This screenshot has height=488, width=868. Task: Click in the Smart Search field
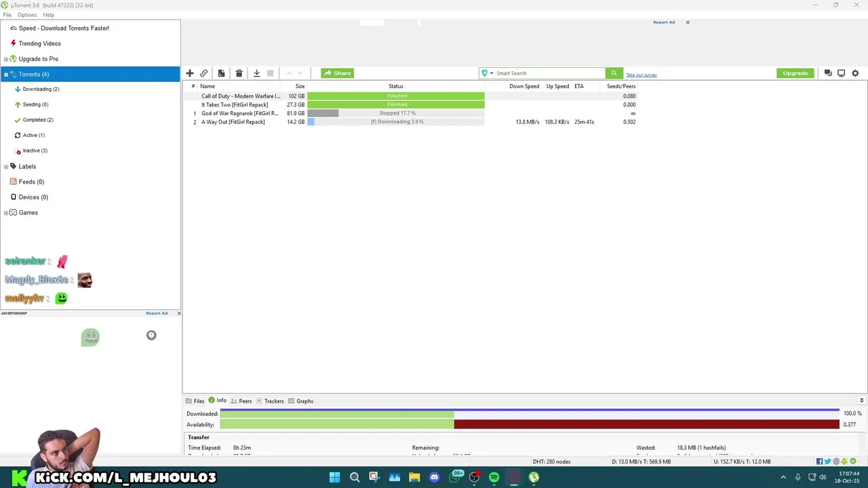549,73
